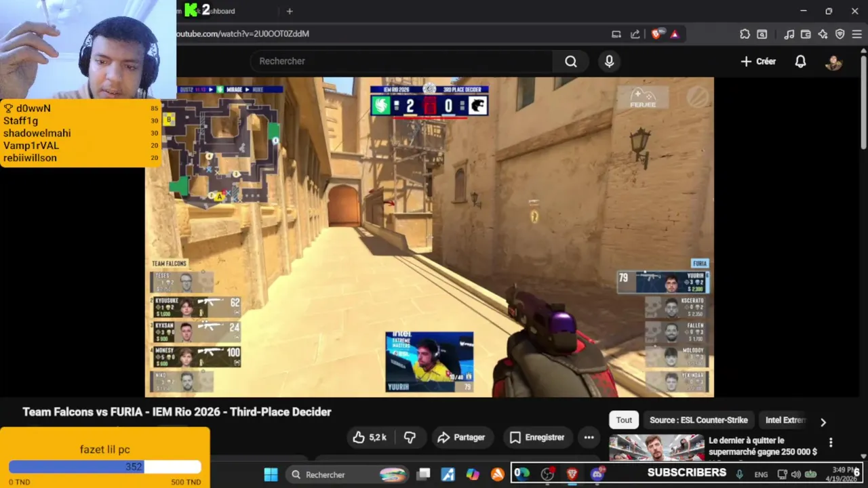
Task: Open the Windows Start menu
Action: [271, 474]
